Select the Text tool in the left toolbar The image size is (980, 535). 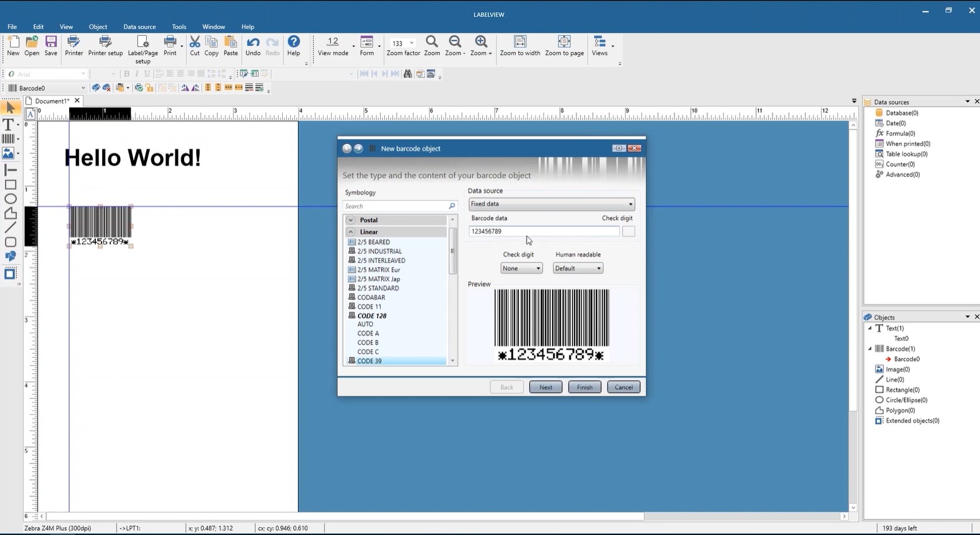pyautogui.click(x=9, y=124)
